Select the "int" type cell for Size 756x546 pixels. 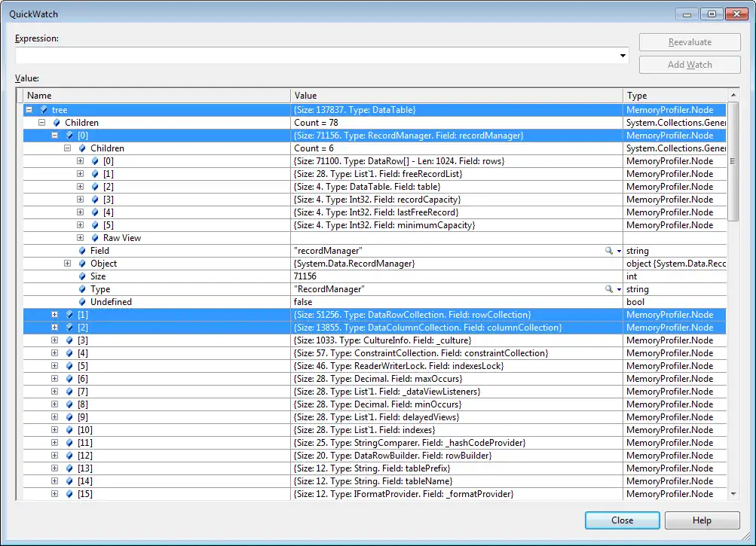tap(675, 276)
